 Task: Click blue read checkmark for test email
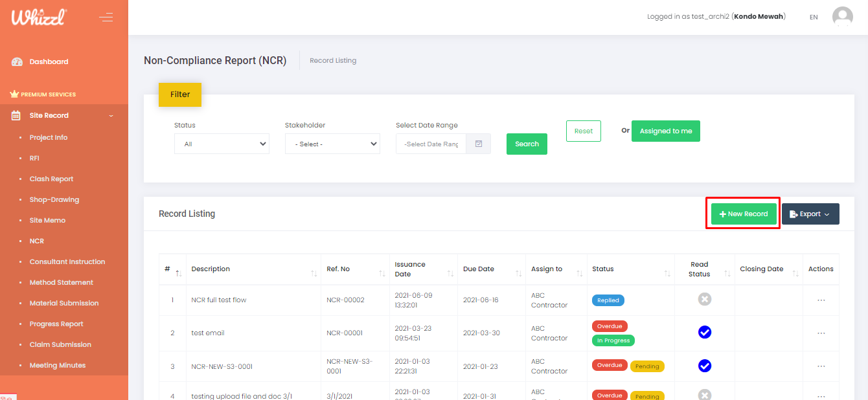704,332
